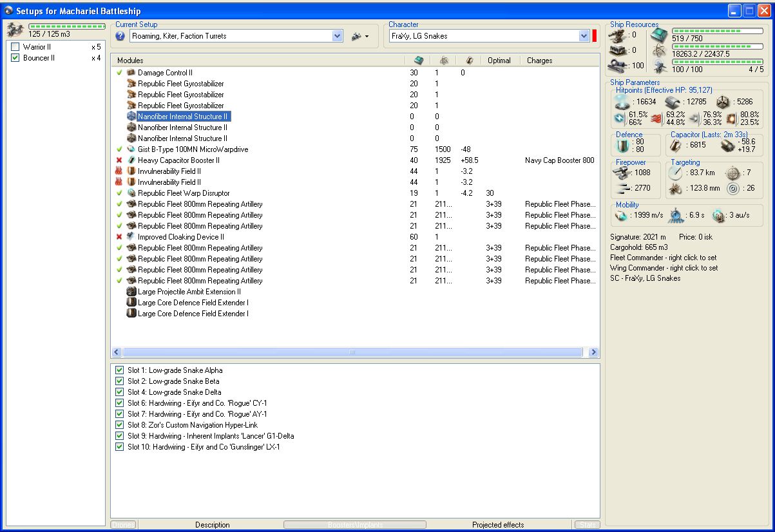The image size is (775, 532).
Task: Open the ship actions dropdown beside setup
Action: tap(359, 37)
